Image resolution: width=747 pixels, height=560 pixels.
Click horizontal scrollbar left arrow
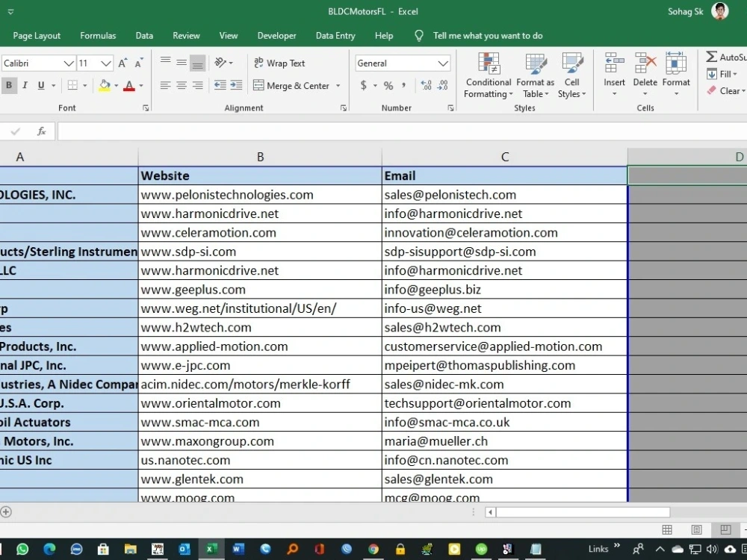(x=490, y=512)
